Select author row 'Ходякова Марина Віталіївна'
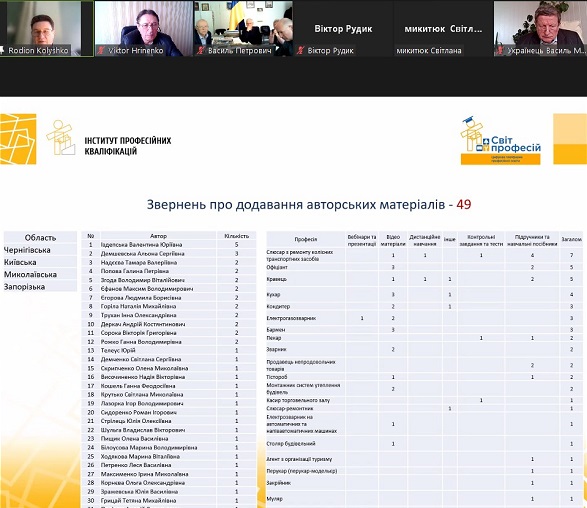The width and height of the screenshot is (587, 508). coord(169,456)
